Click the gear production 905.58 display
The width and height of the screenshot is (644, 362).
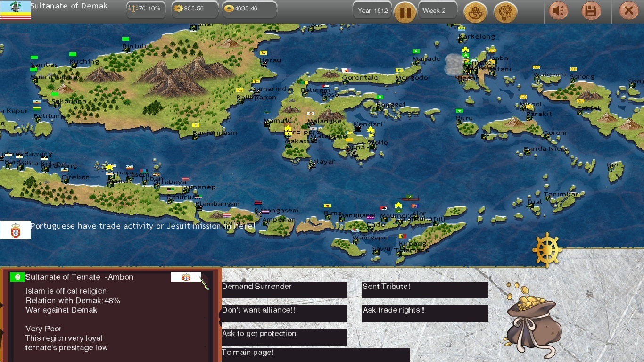pos(195,9)
